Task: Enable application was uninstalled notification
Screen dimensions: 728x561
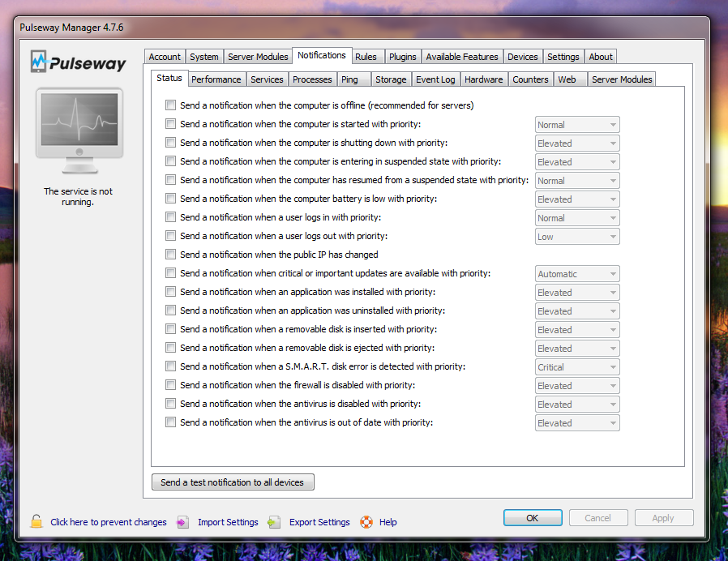Action: pos(171,310)
